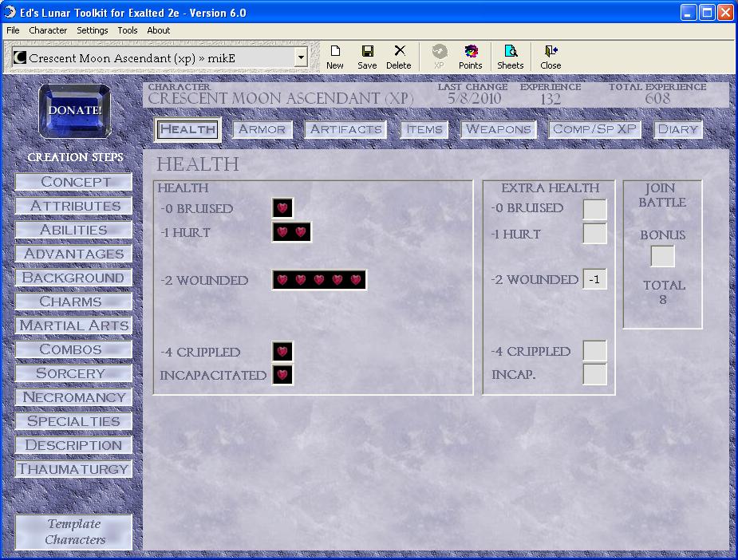Click the moon application icon in title bar
The image size is (738, 560).
point(10,12)
